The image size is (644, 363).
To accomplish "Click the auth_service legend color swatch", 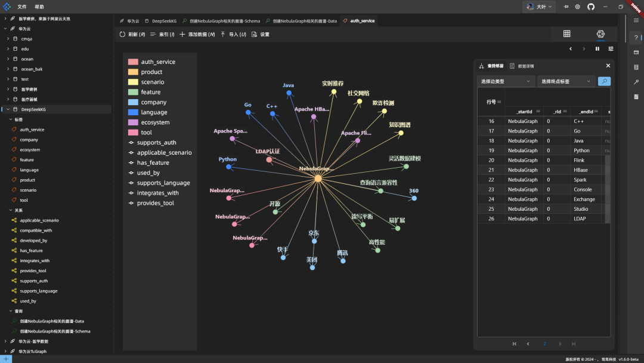I will (133, 61).
